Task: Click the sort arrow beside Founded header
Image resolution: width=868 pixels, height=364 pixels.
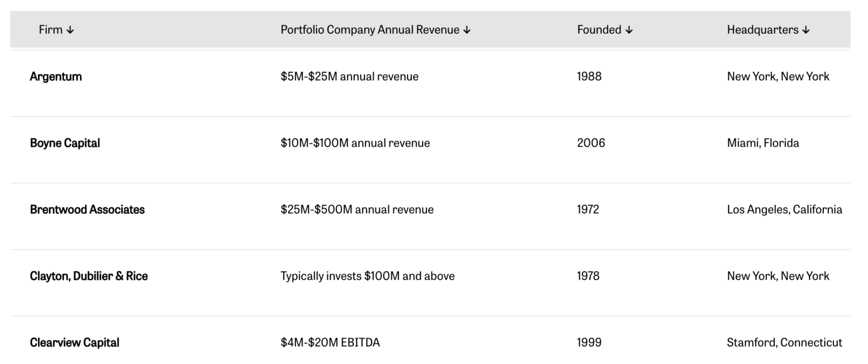Action: (x=629, y=29)
